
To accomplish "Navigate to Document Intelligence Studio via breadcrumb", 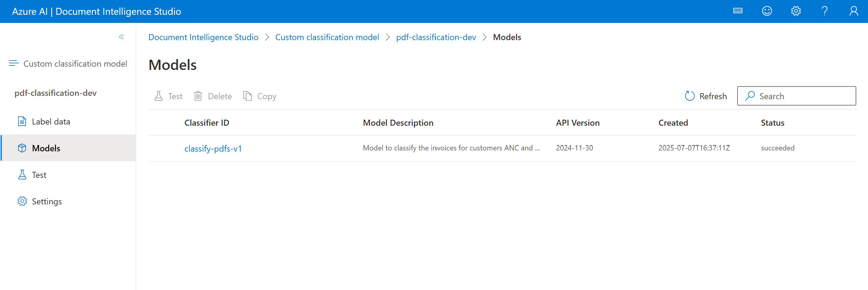I will (x=203, y=37).
